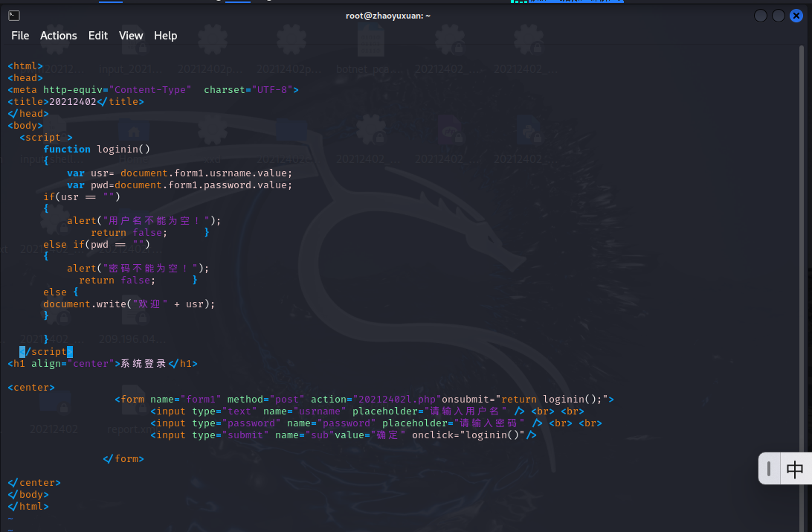This screenshot has height=532, width=812.
Task: Click the input type submit line
Action: [x=342, y=435]
